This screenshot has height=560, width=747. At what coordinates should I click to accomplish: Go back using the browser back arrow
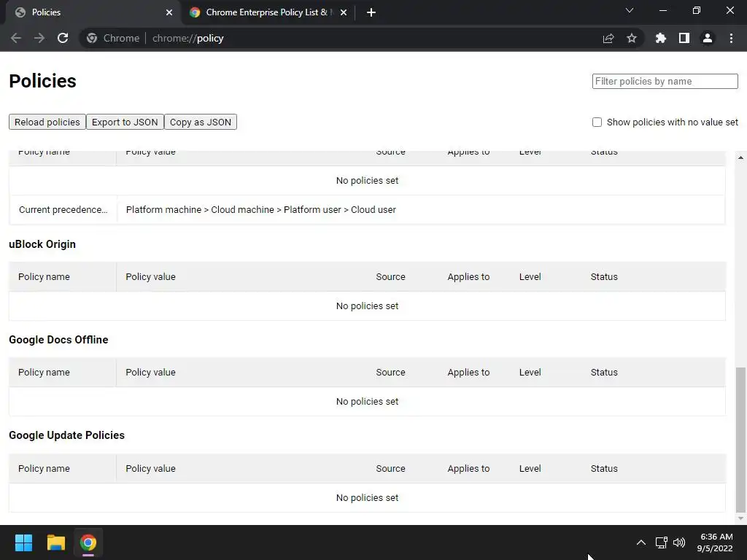(x=16, y=38)
